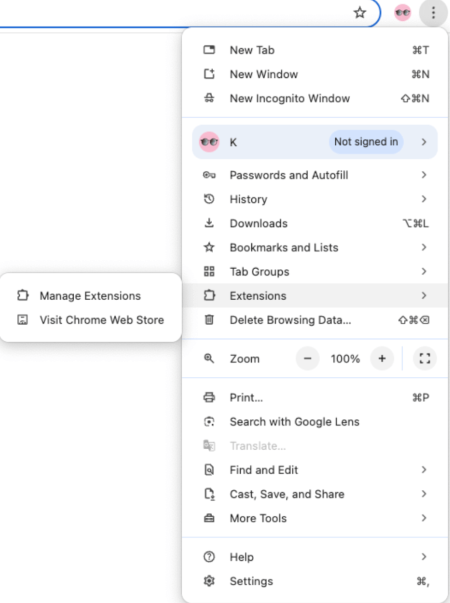The image size is (450, 603).
Task: Select Manage Extensions in submenu
Action: [91, 295]
